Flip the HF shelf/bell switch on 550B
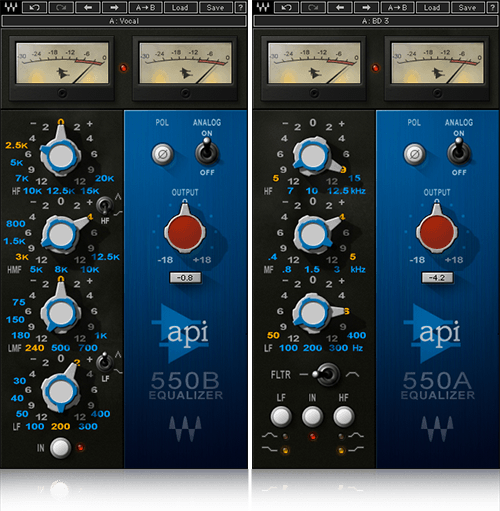This screenshot has width=500, height=511. (x=104, y=205)
